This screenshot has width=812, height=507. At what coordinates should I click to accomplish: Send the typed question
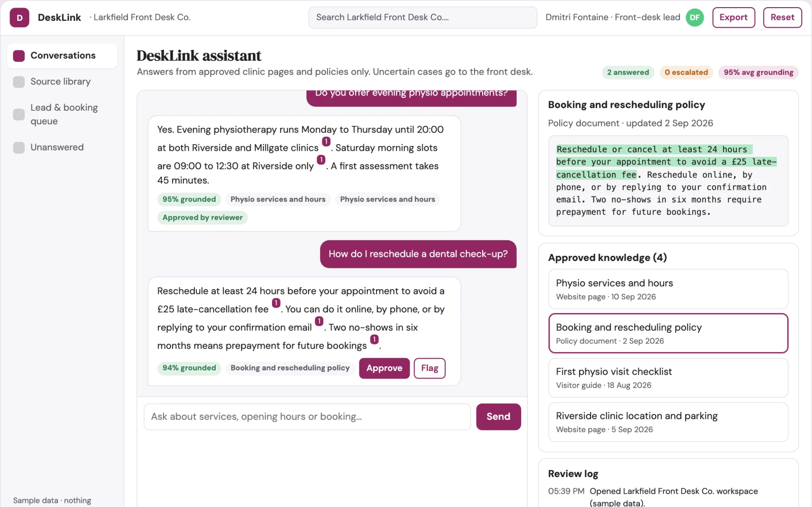(x=498, y=417)
